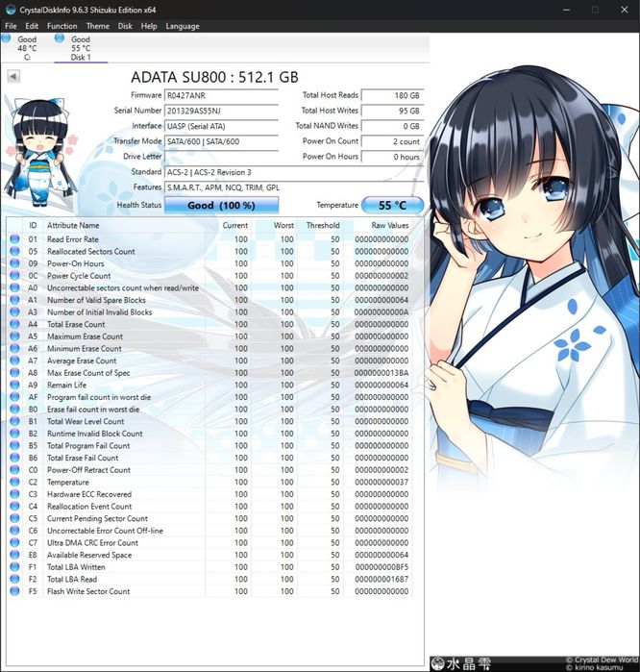
Task: Click the status orb for Remain Life
Action: pyautogui.click(x=14, y=385)
